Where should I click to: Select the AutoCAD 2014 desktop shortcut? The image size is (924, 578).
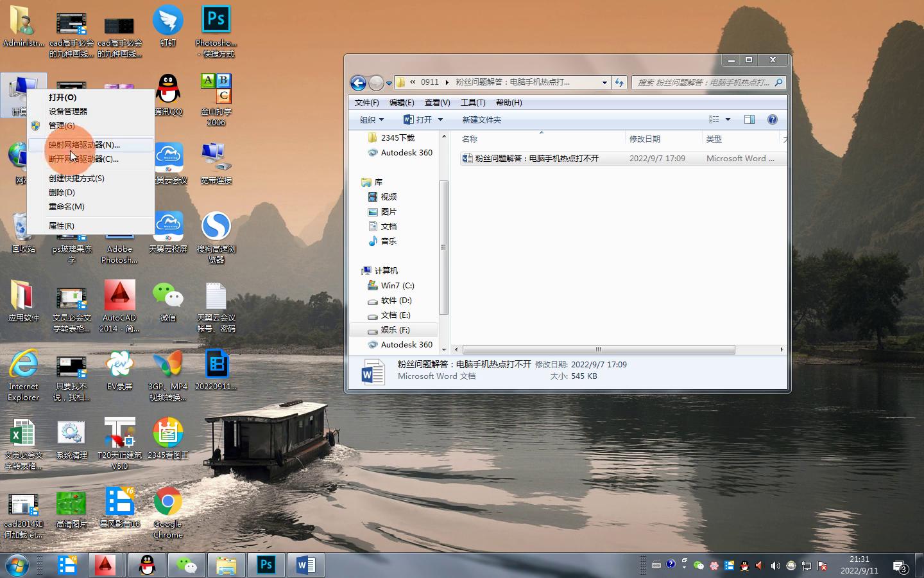(119, 306)
